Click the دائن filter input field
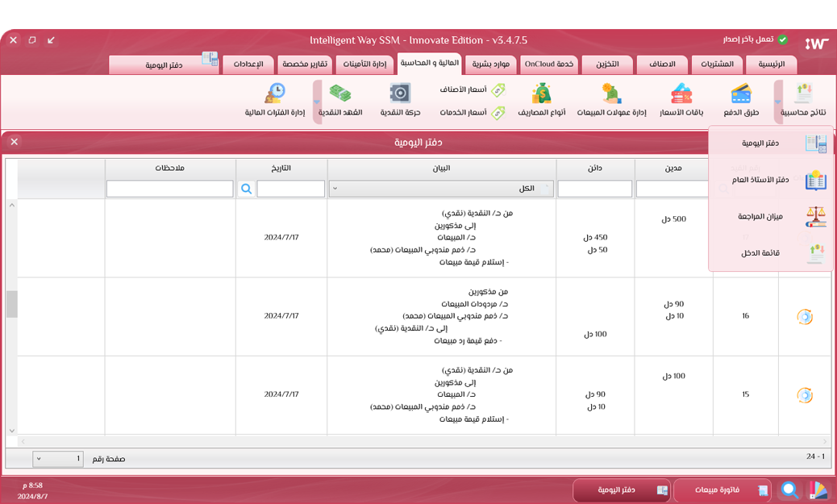Screen dimensions: 837x504 [x=594, y=189]
